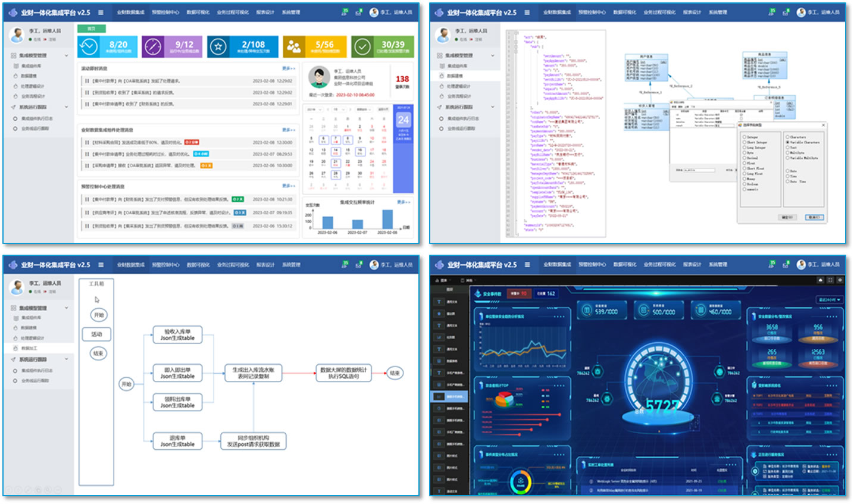This screenshot has width=854, height=504.
Task: Collapse 系统运行跟踪 group in the flowchart window sidebar
Action: [66, 359]
